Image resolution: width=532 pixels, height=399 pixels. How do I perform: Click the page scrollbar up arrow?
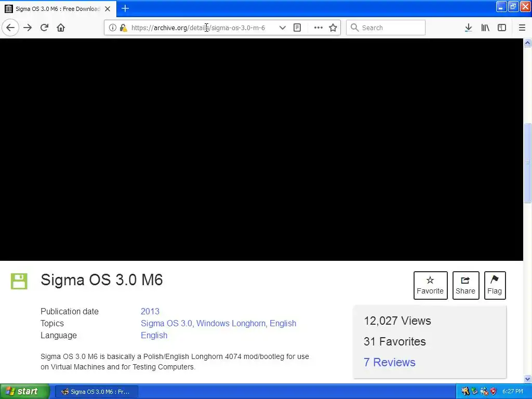(x=528, y=43)
